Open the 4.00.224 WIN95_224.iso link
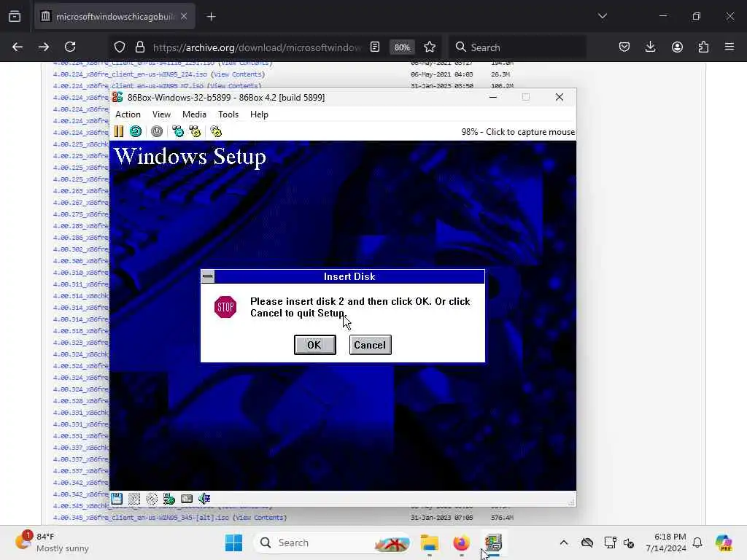Screen dimensions: 747x560 click(x=130, y=74)
